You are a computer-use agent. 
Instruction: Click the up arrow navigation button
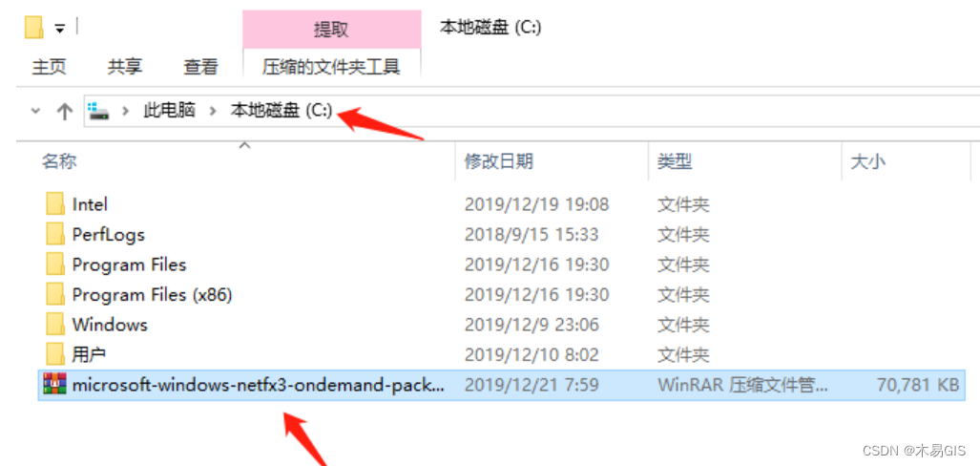click(x=64, y=112)
